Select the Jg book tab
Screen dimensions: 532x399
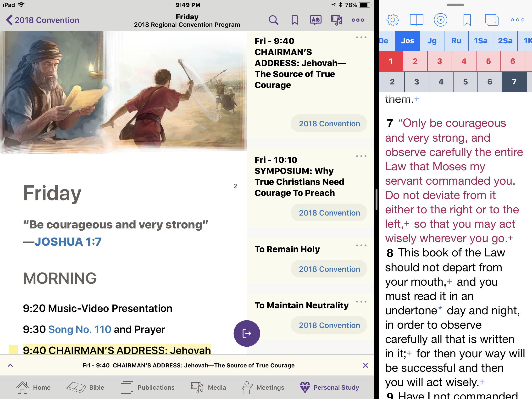pos(432,41)
